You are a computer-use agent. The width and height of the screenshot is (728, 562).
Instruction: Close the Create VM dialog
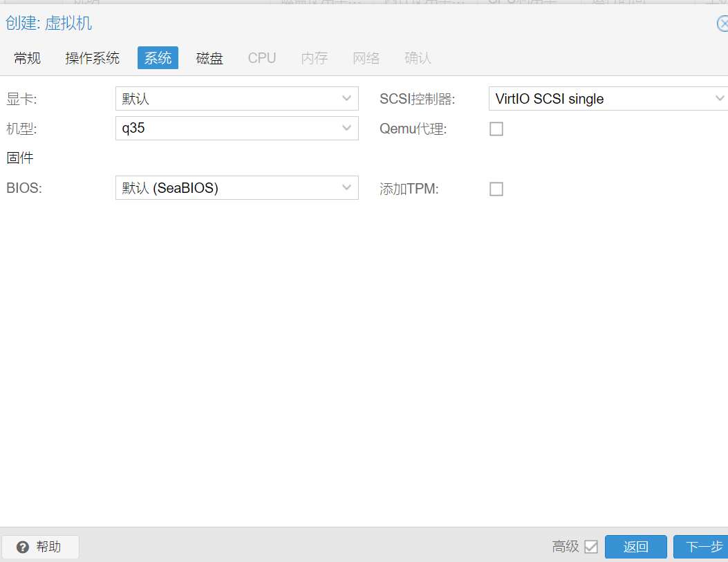pos(723,24)
